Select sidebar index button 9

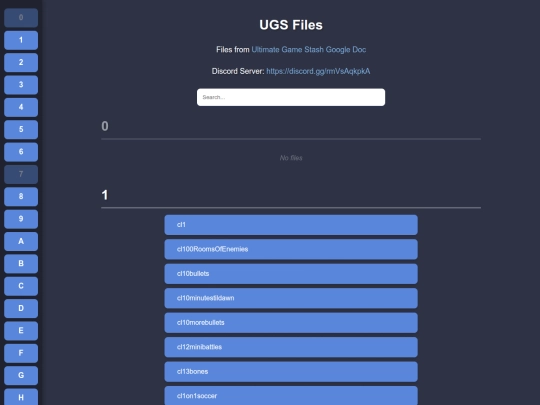click(21, 219)
